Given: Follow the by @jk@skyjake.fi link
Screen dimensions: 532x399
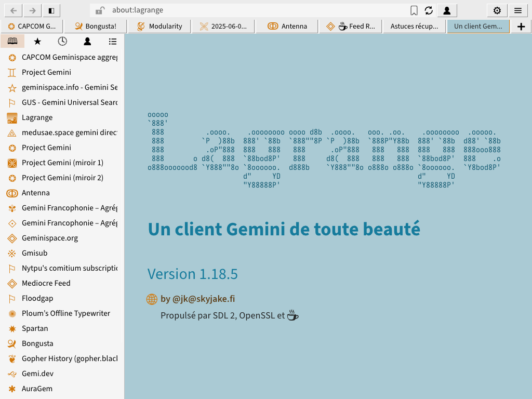Looking at the screenshot, I should pos(197,299).
